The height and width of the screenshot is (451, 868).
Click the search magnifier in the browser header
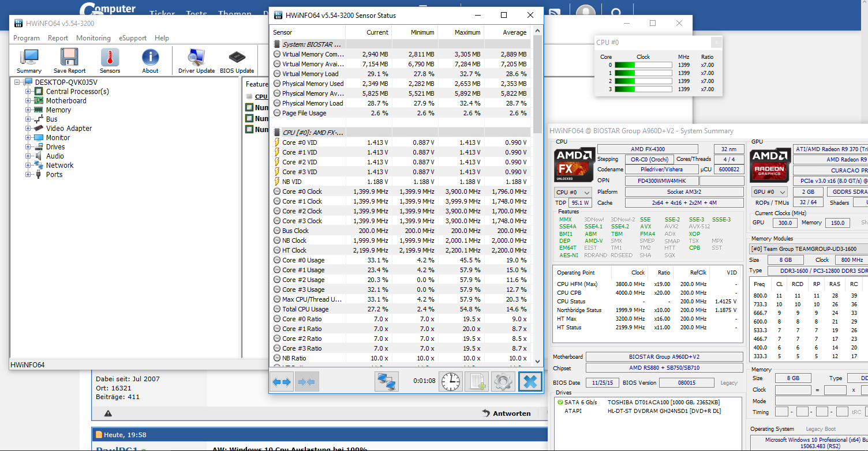point(616,13)
